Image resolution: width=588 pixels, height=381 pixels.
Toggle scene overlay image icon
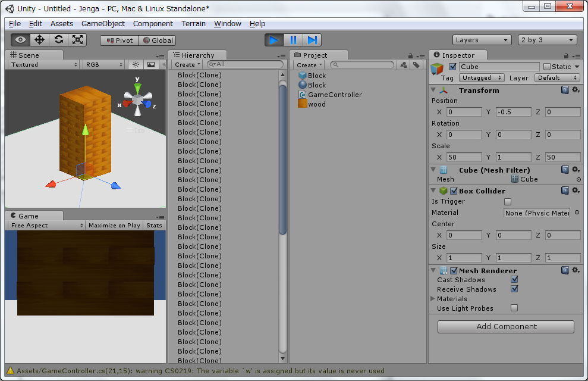(151, 64)
